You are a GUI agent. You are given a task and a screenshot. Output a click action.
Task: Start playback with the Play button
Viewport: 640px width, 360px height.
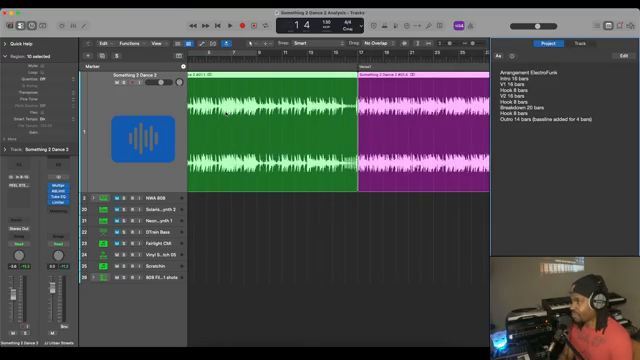230,26
